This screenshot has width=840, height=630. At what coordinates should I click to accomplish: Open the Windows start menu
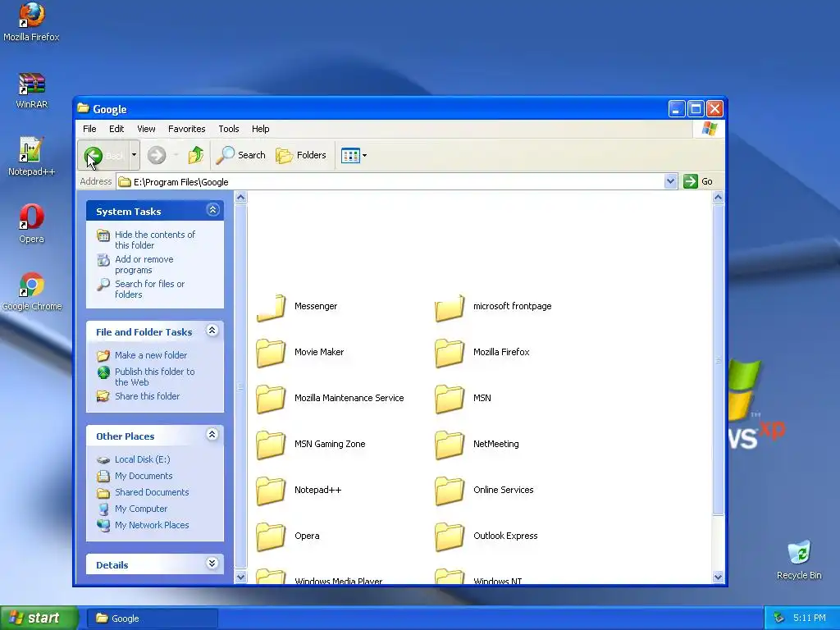[x=39, y=618]
